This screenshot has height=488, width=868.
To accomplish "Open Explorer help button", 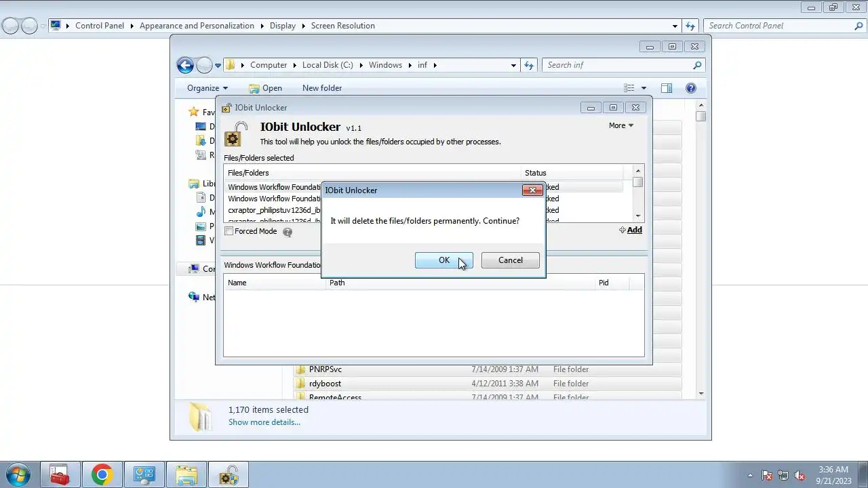I will click(691, 88).
